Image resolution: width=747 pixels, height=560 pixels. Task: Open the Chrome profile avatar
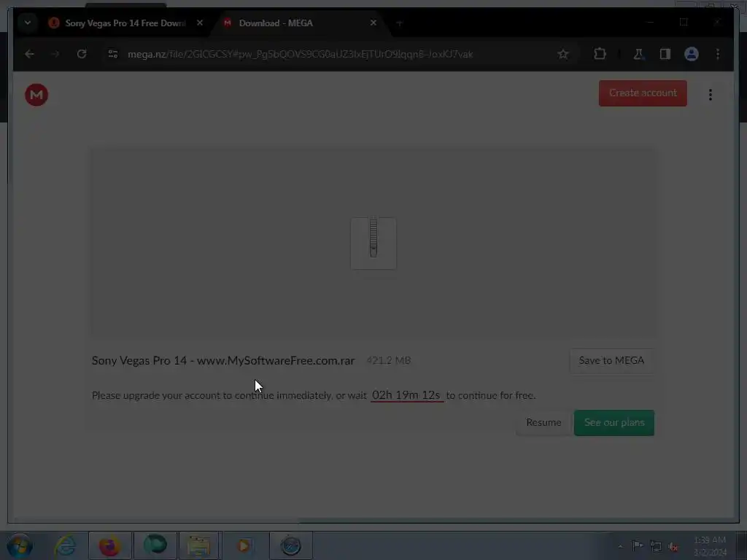click(692, 54)
